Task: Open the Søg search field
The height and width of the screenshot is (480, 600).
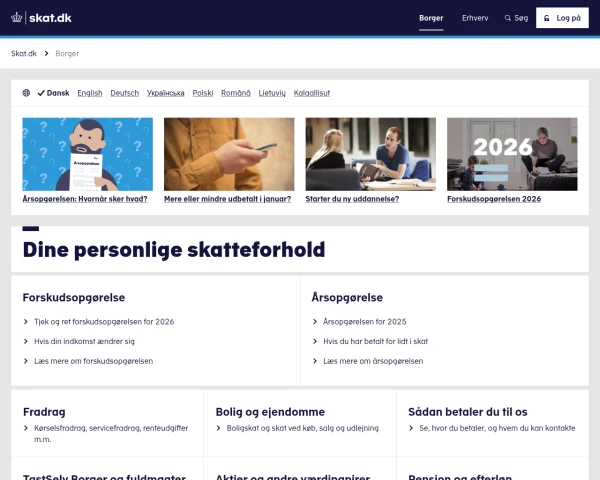Action: pyautogui.click(x=516, y=18)
